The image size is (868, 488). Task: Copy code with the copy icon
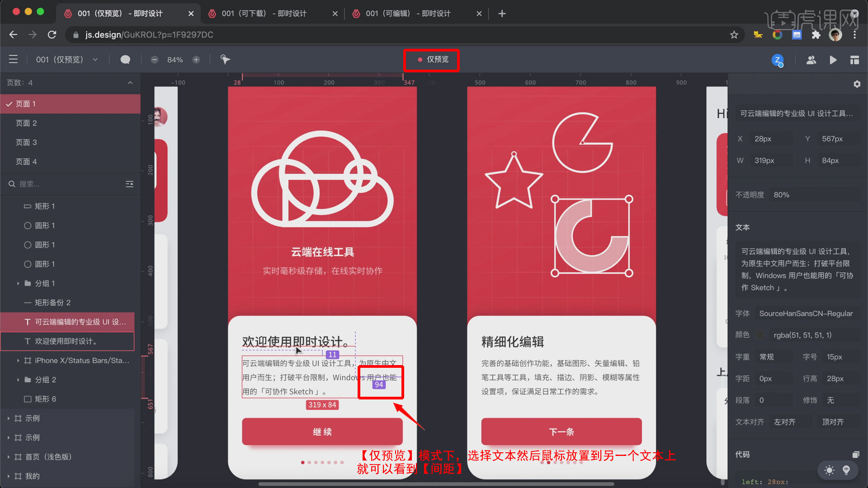(x=856, y=454)
